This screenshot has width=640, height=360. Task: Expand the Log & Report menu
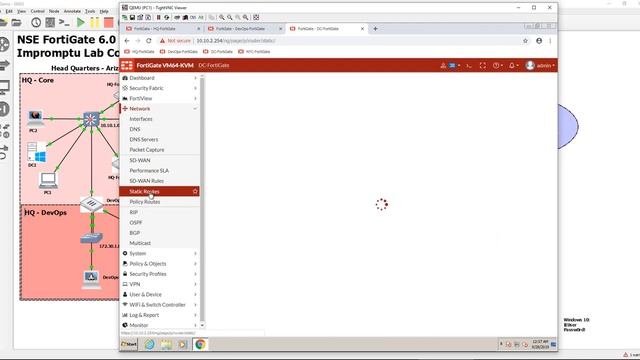tap(159, 315)
